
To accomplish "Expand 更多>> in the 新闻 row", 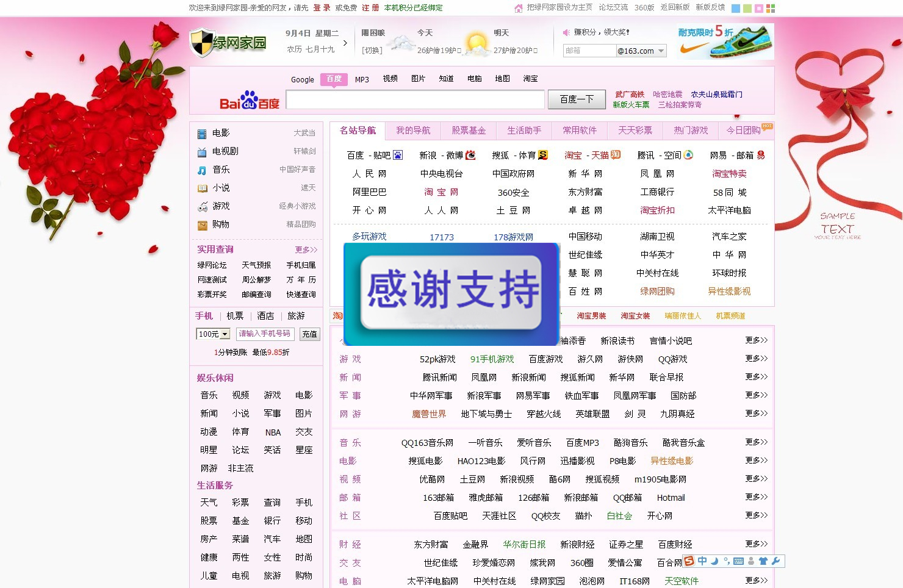I will (757, 376).
